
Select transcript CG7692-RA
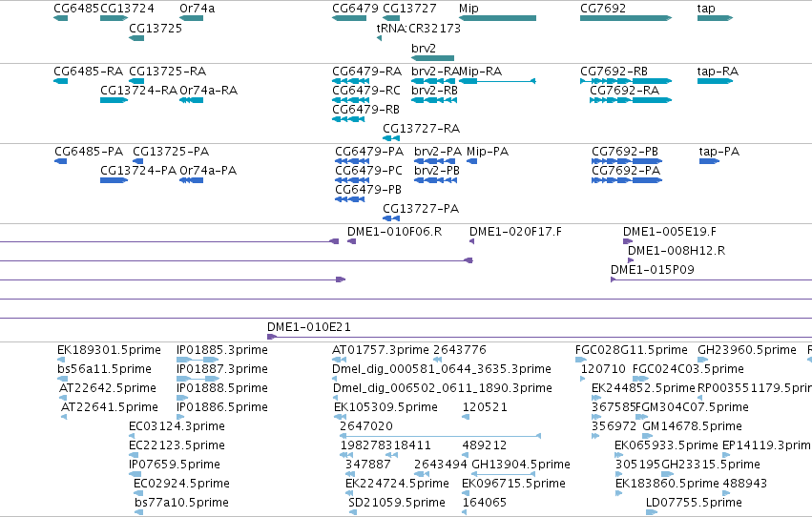(x=631, y=100)
